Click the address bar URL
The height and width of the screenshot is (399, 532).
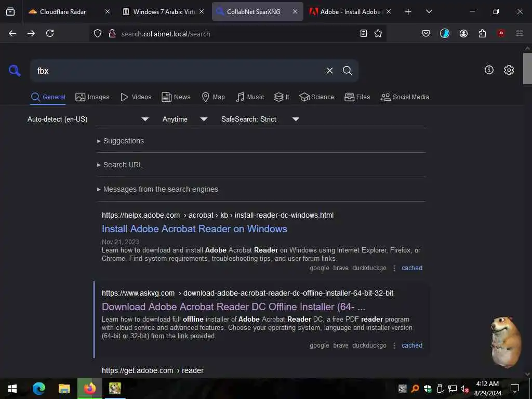click(166, 34)
